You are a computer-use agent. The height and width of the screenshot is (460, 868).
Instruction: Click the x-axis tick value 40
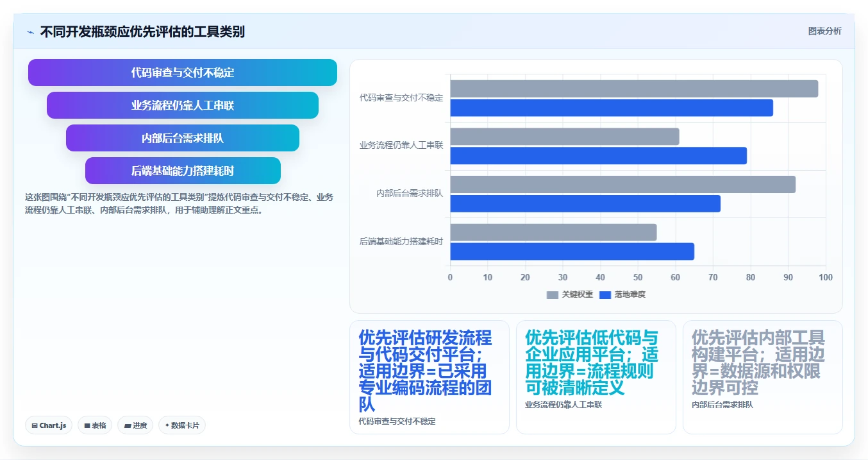[x=601, y=278]
